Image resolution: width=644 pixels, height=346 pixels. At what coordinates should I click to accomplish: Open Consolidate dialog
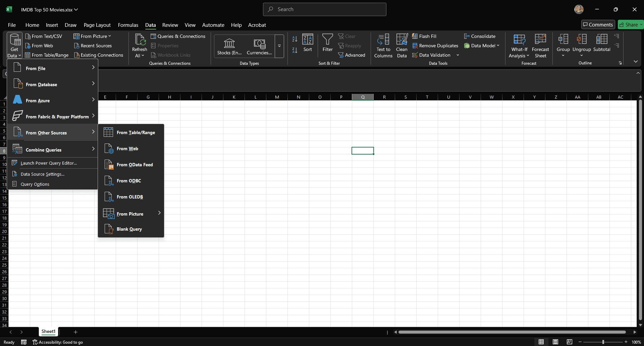coord(480,36)
